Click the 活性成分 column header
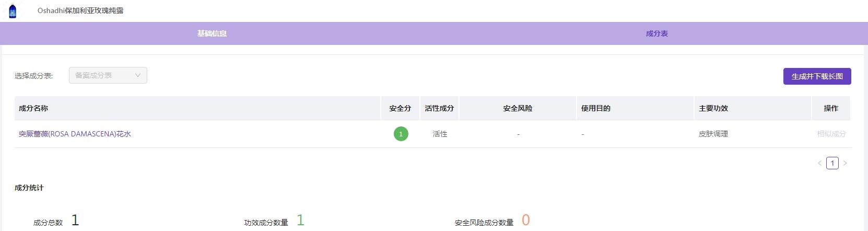 (x=439, y=108)
